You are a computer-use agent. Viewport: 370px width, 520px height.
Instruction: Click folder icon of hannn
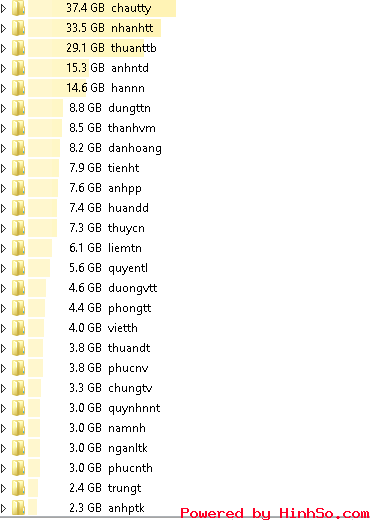point(18,88)
